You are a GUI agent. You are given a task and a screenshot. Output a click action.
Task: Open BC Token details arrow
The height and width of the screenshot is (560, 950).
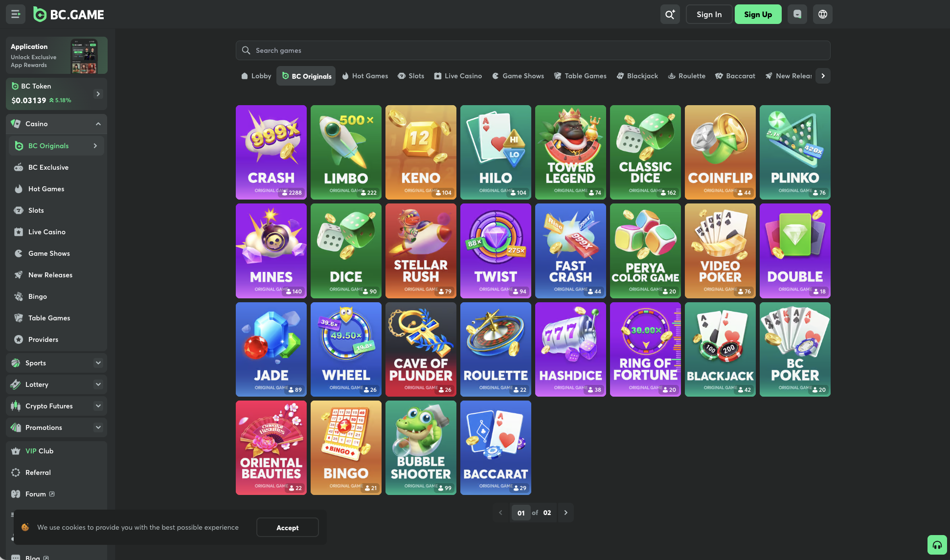pyautogui.click(x=98, y=94)
